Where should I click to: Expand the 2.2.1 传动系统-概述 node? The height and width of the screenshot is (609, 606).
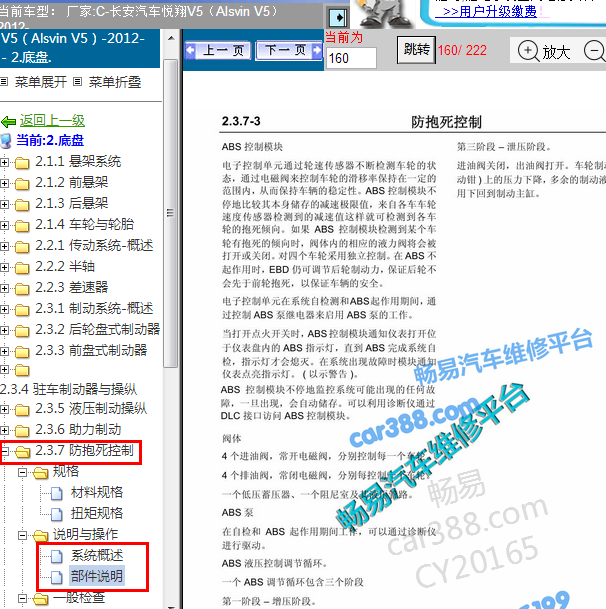pos(4,246)
